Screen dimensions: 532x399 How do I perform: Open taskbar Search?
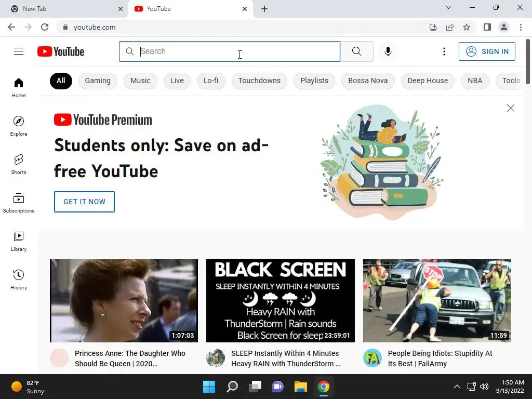tap(232, 387)
